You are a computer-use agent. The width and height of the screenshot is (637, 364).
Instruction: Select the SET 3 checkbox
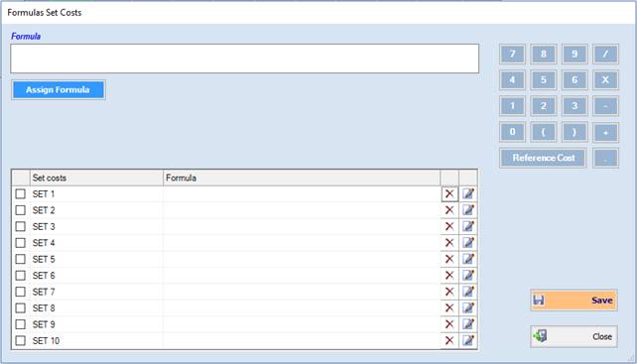[x=20, y=226]
